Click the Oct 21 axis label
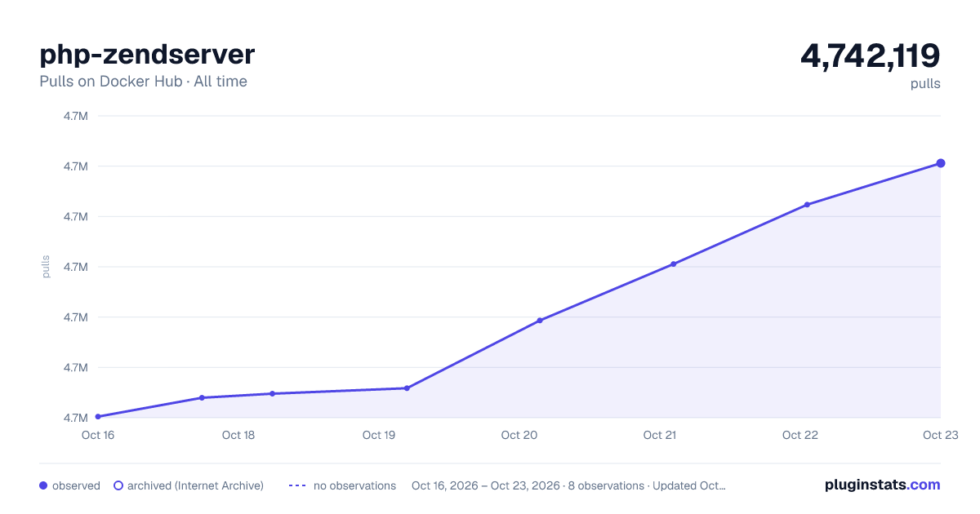Viewport: 980px width, 514px height. [660, 435]
